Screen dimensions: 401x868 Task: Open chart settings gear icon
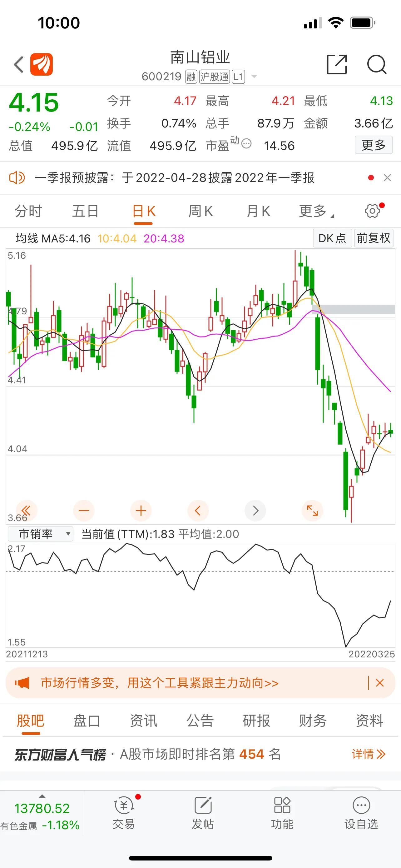point(372,211)
